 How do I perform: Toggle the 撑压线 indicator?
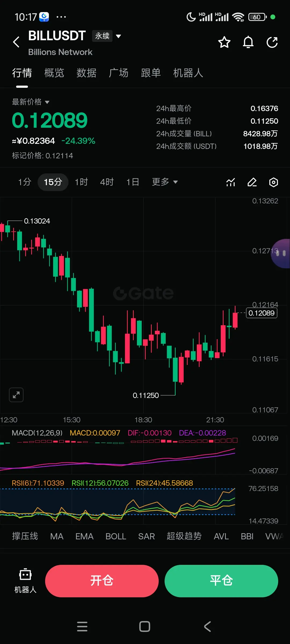point(25,536)
